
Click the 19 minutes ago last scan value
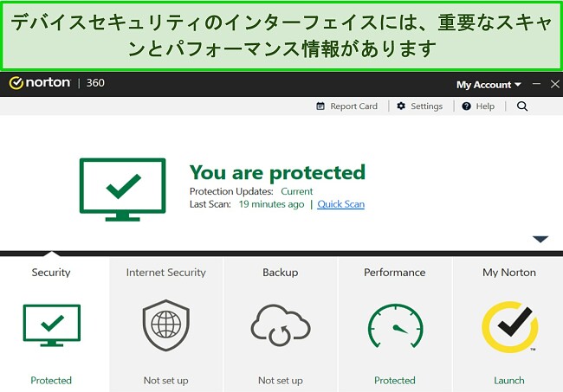pos(271,204)
